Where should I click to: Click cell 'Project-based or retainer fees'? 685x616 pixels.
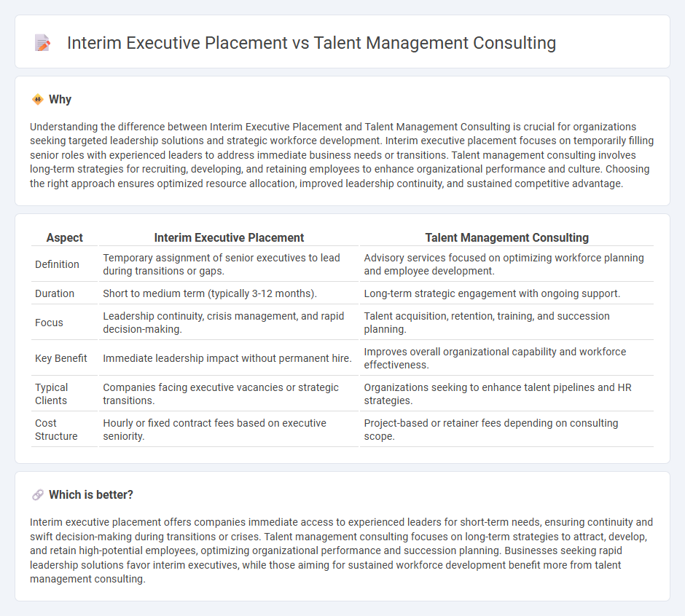pyautogui.click(x=506, y=430)
